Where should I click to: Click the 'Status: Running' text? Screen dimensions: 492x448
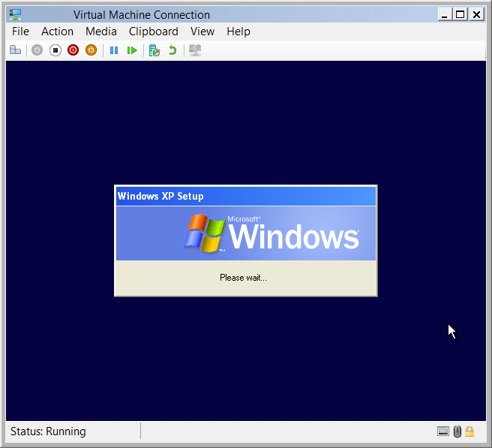(x=48, y=431)
